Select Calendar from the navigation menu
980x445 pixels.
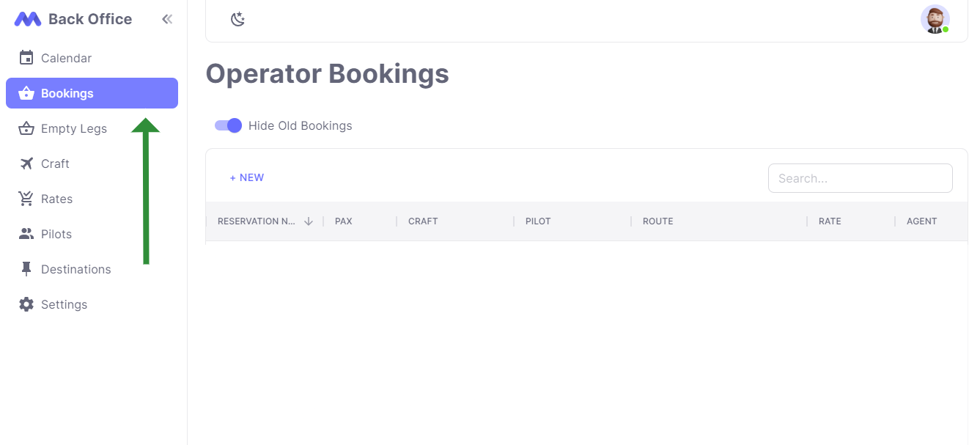click(x=67, y=57)
